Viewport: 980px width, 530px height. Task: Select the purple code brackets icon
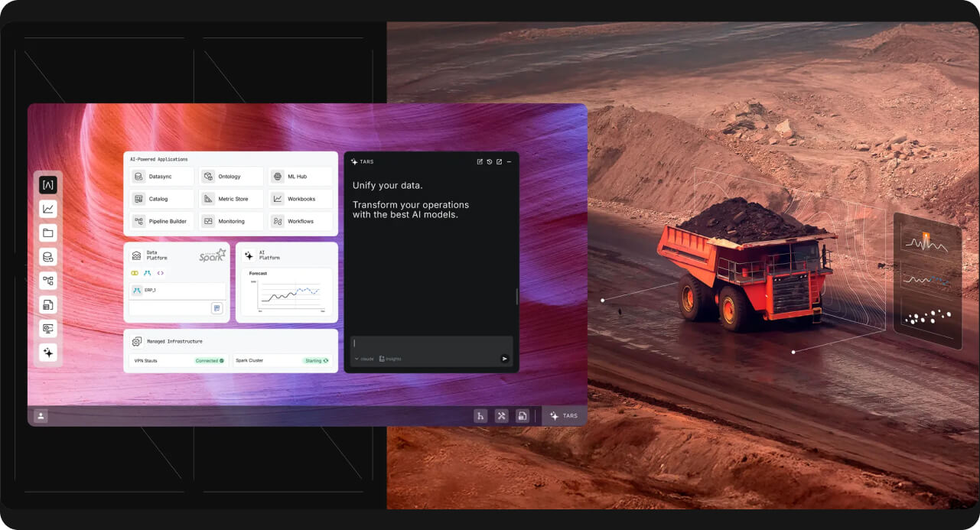coord(161,273)
